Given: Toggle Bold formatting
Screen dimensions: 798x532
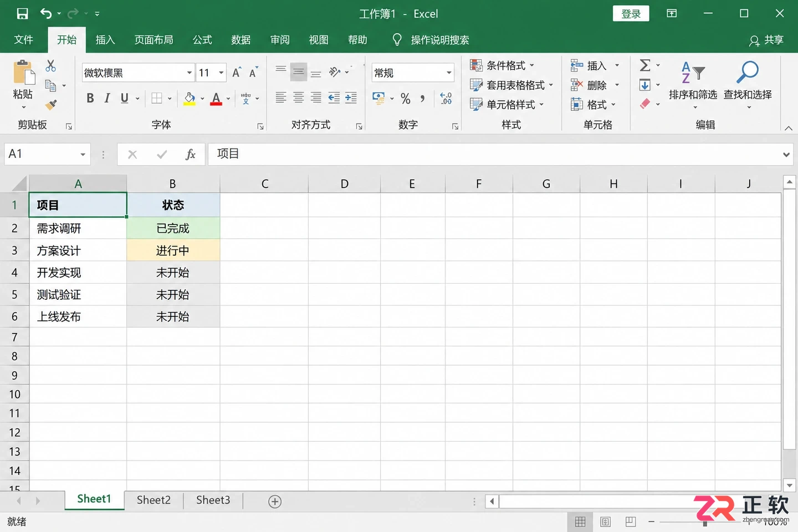Looking at the screenshot, I should pos(90,99).
